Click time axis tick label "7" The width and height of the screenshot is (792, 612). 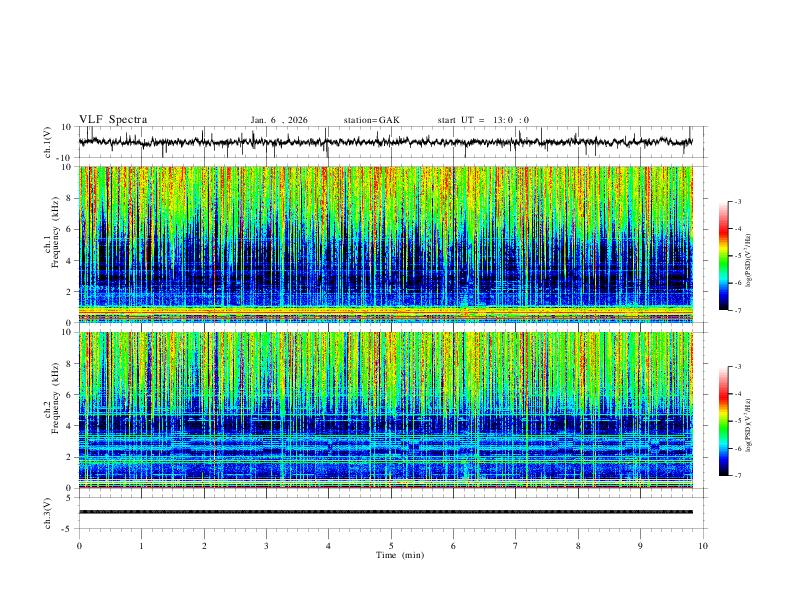pos(516,546)
